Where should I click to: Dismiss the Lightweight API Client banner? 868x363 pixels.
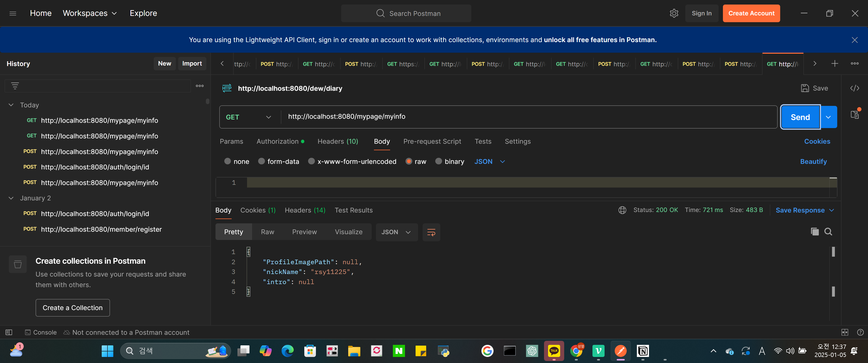pyautogui.click(x=855, y=40)
